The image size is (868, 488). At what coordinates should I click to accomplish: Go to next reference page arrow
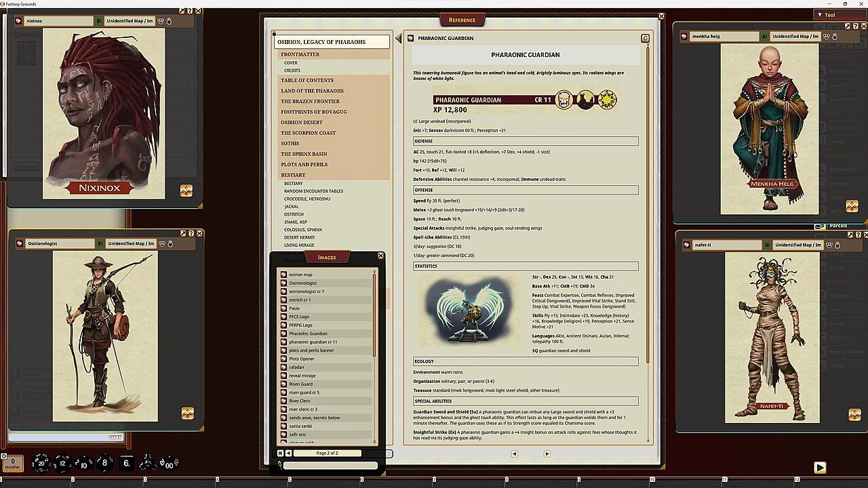coord(547,453)
